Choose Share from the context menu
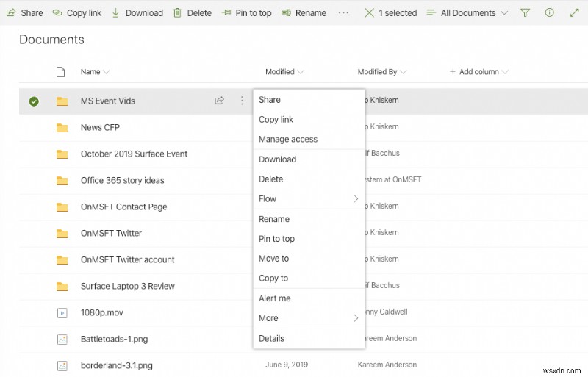This screenshot has width=588, height=377. (x=309, y=100)
